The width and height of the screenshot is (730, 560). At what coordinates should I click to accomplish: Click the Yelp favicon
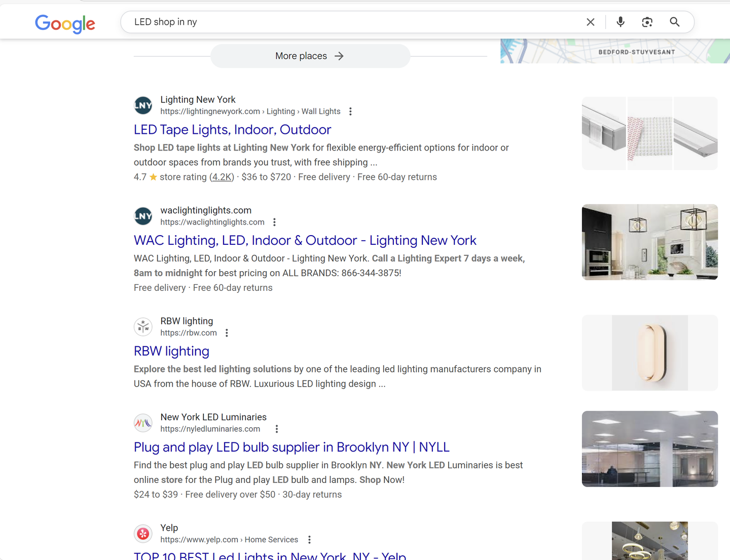(x=143, y=534)
